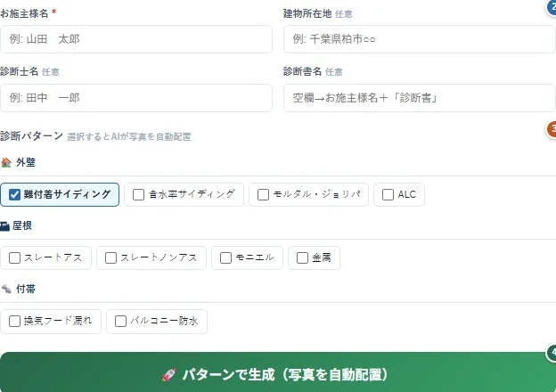Click the 選択するとAIが写真を自動配置 hint text
Screen dimensions: 556x392
(129, 137)
